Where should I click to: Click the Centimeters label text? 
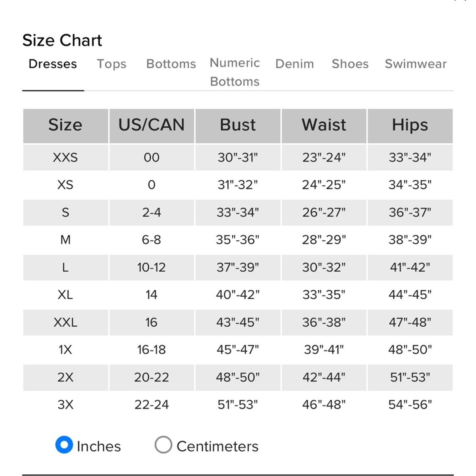pos(217,446)
